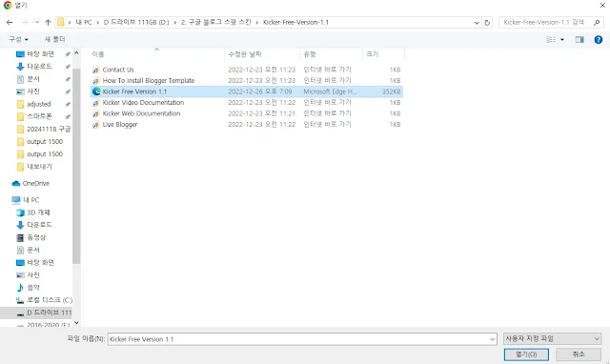
Task: Select the Contact Us shortcut icon
Action: (x=96, y=70)
